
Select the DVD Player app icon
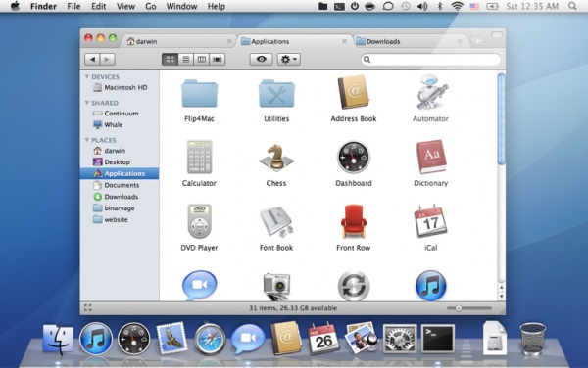(x=200, y=221)
